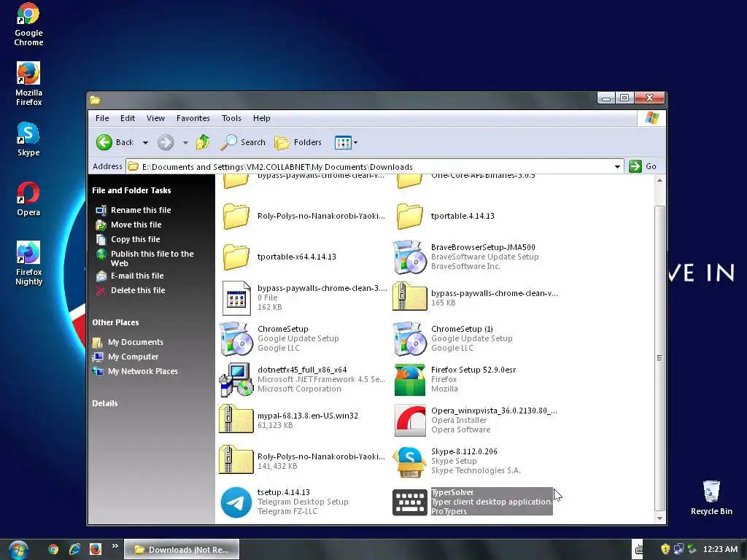Click the vertical scrollbar thumb
The image size is (747, 560).
[659, 357]
